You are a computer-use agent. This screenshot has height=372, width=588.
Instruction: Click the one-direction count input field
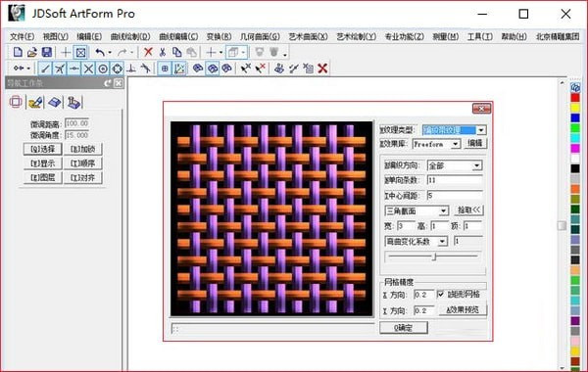pyautogui.click(x=455, y=180)
